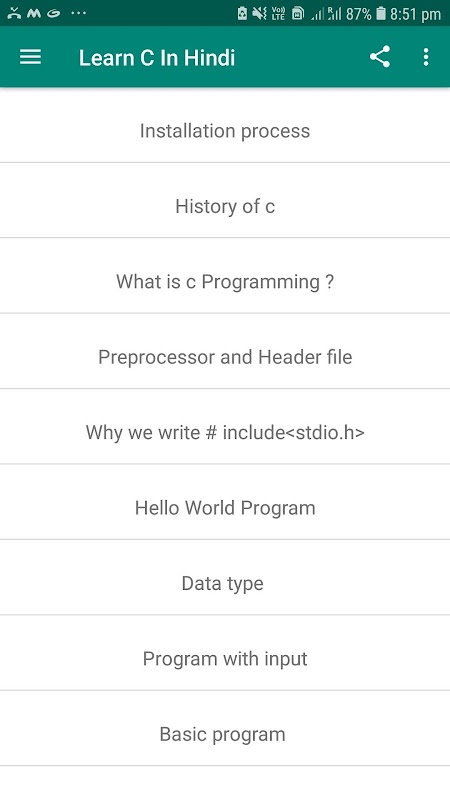Open Installation process lesson
Image resolution: width=450 pixels, height=800 pixels.
[x=225, y=131]
